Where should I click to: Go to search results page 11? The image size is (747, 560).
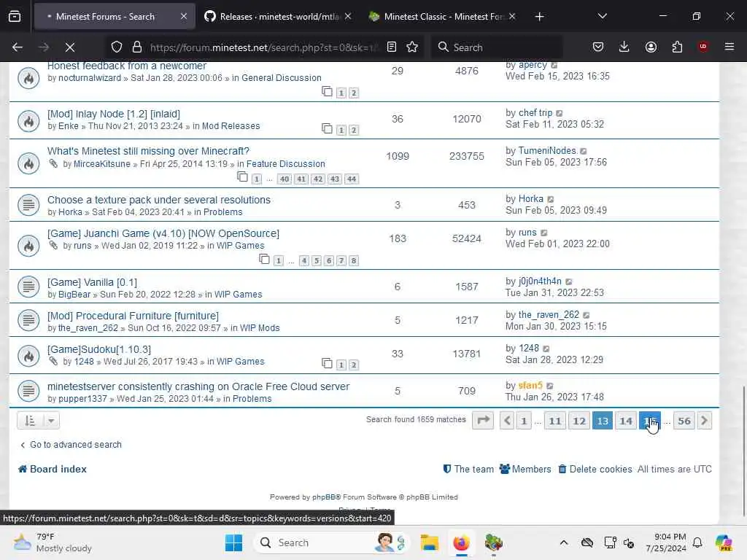pyautogui.click(x=555, y=421)
